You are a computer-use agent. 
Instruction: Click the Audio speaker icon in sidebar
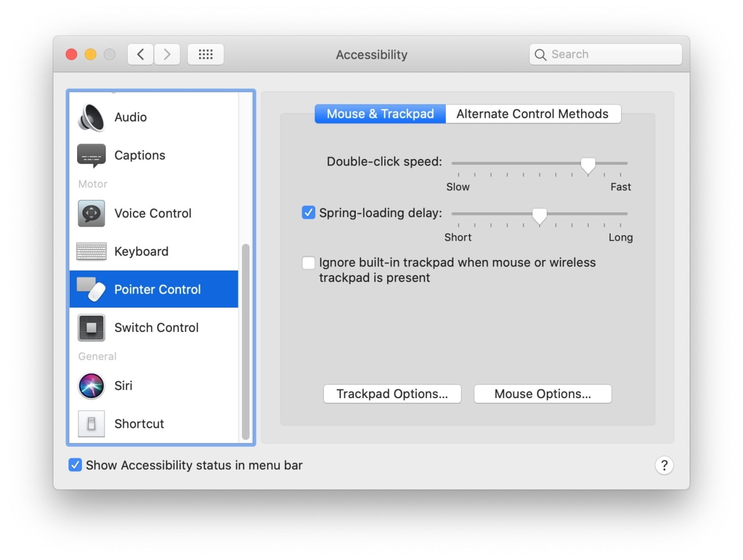[x=91, y=117]
